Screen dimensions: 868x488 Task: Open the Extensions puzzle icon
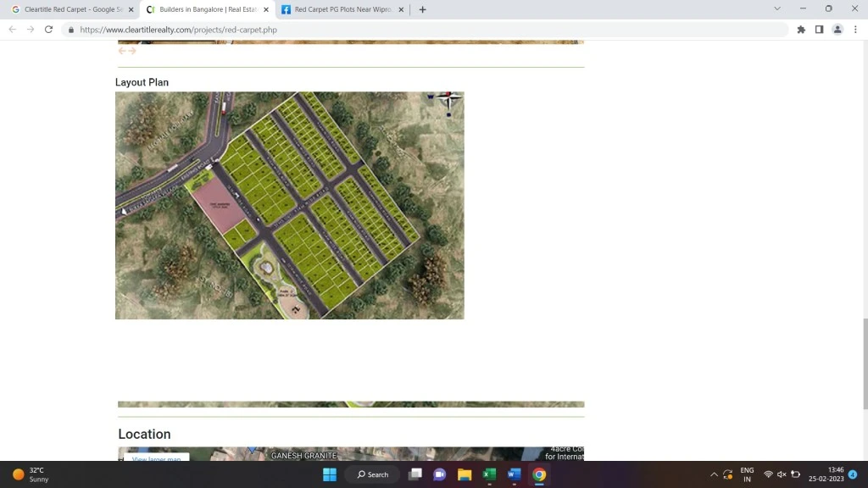[801, 30]
